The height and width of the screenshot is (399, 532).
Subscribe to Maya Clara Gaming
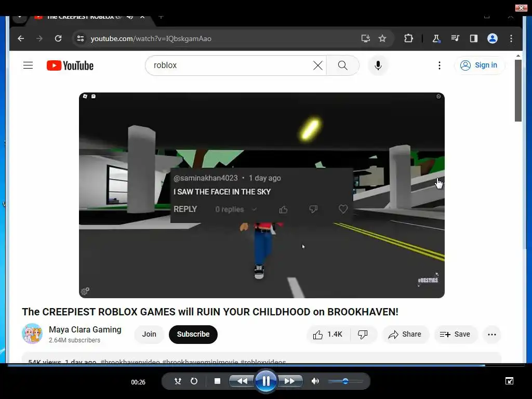(x=193, y=334)
